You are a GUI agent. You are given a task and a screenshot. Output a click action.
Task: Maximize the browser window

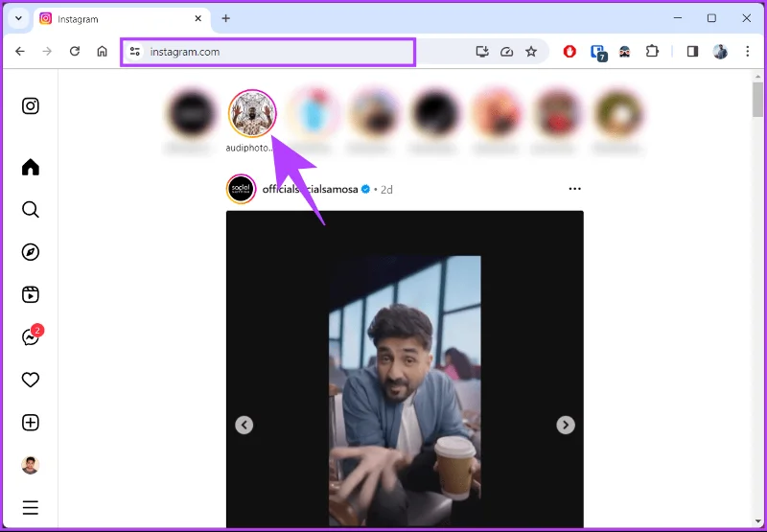[x=711, y=18]
